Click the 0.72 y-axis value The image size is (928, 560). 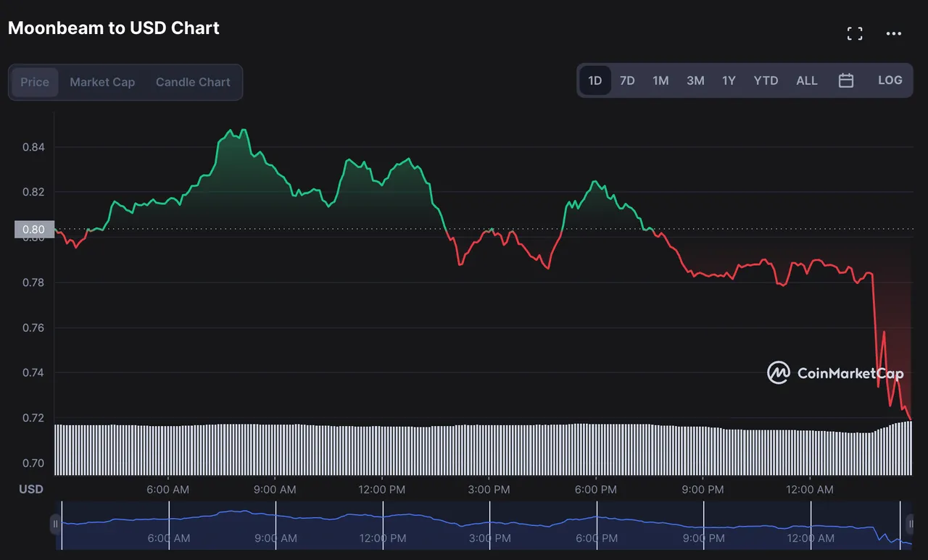(x=33, y=418)
